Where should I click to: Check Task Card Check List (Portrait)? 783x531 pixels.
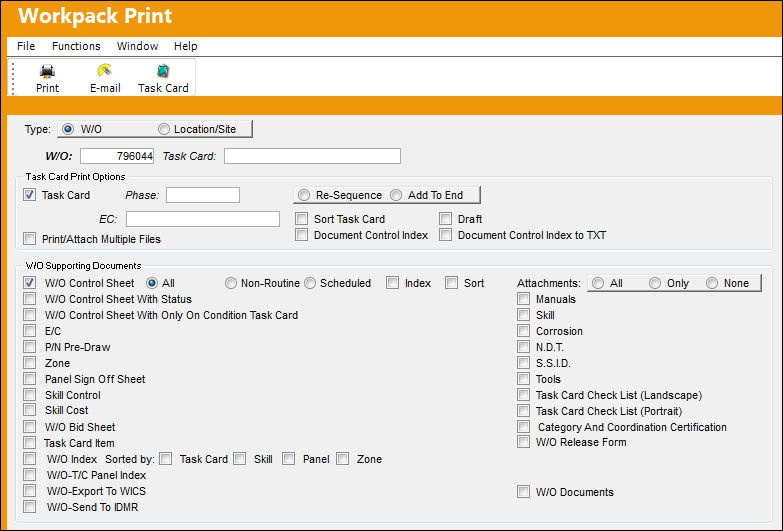(523, 411)
